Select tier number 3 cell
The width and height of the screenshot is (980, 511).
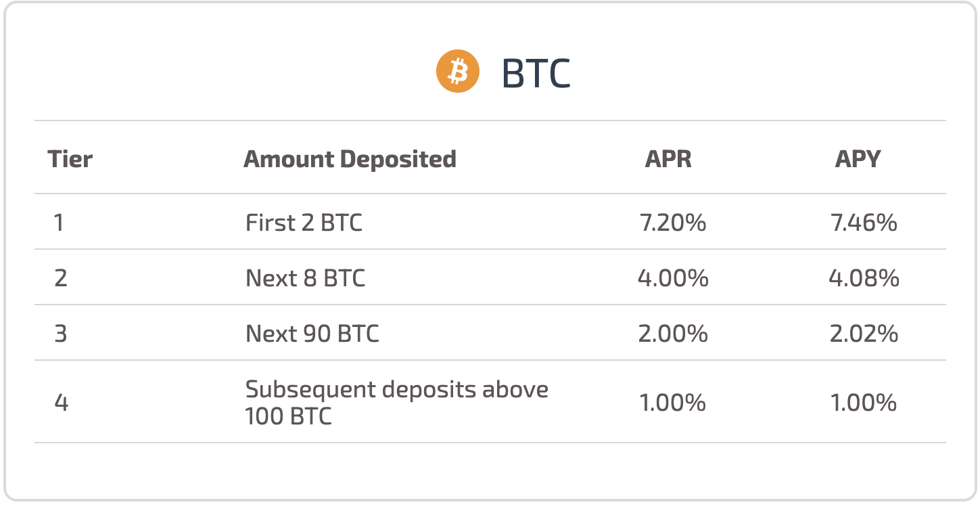tap(60, 334)
